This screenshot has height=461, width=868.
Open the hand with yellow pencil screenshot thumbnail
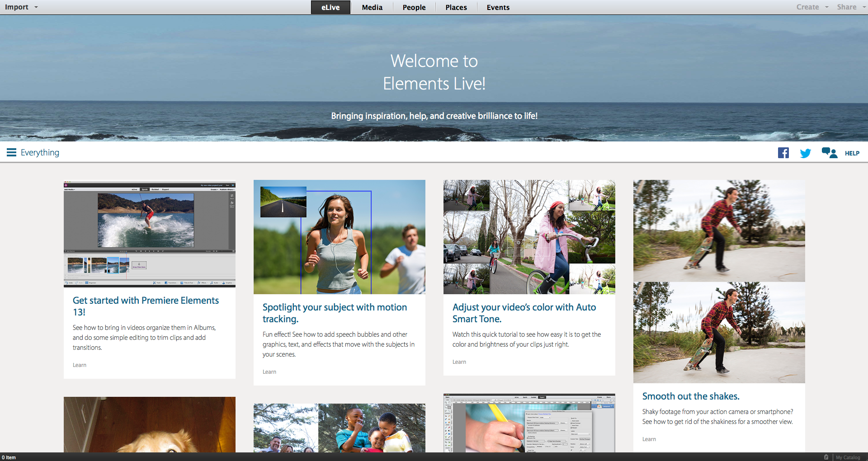click(529, 423)
